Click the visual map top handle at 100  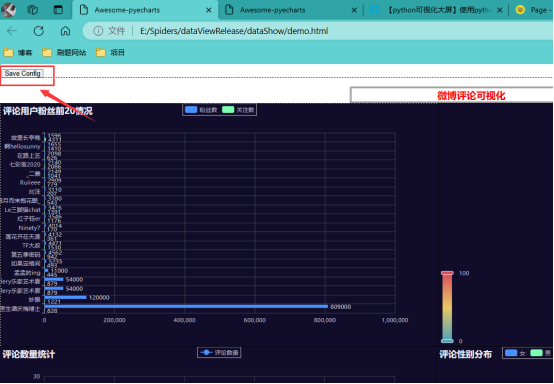447,273
